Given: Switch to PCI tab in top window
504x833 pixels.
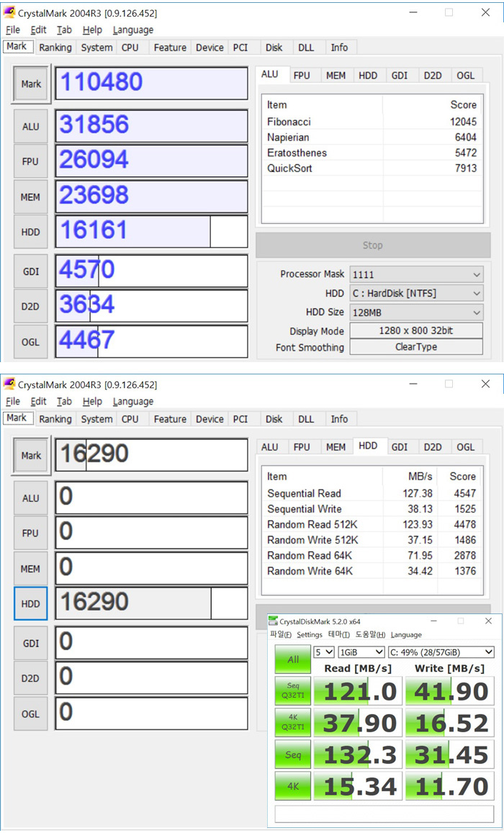Looking at the screenshot, I should point(240,48).
